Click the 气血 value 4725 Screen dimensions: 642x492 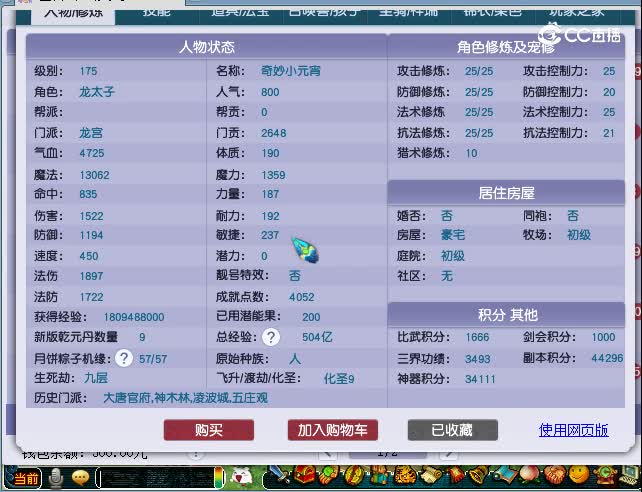click(92, 153)
